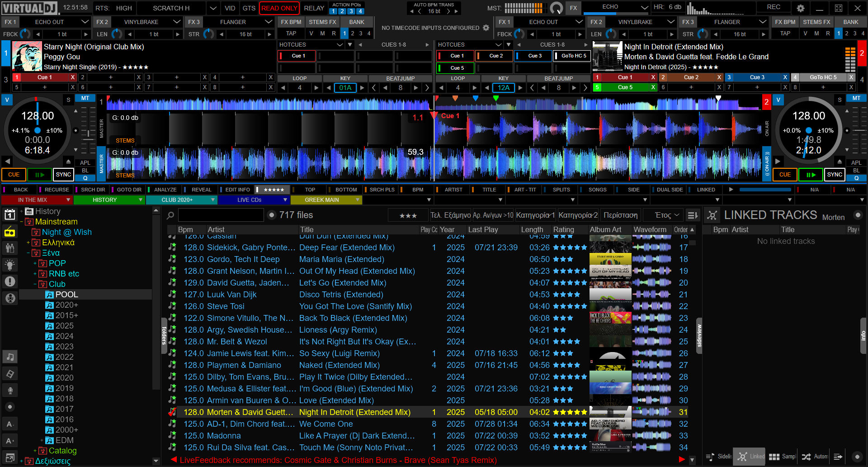Click the video film-strip filter icon

[10, 374]
